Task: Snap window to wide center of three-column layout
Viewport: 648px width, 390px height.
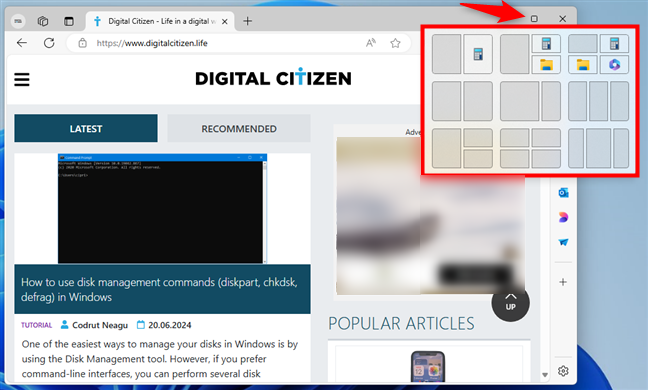Action: click(x=598, y=148)
